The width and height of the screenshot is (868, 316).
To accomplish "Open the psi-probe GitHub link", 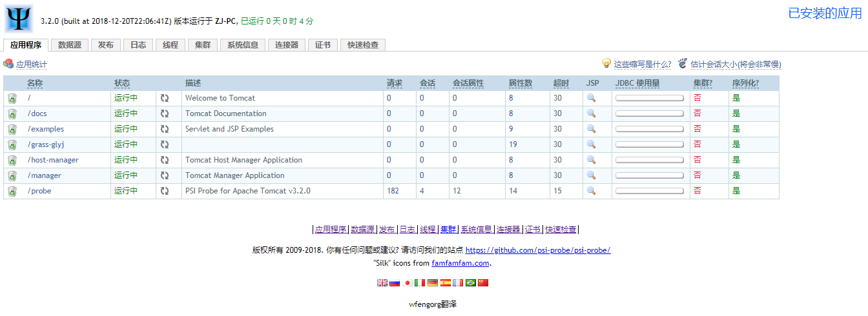I will click(x=538, y=250).
